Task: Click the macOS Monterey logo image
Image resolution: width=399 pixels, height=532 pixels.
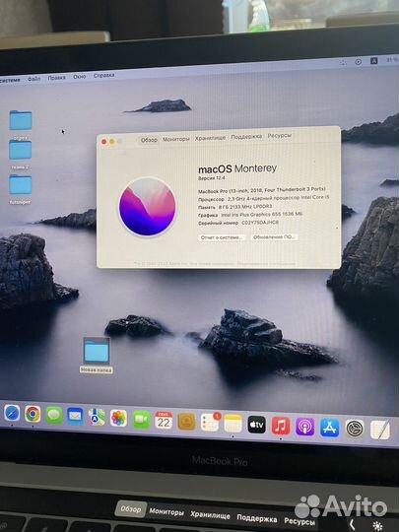Action: (147, 207)
